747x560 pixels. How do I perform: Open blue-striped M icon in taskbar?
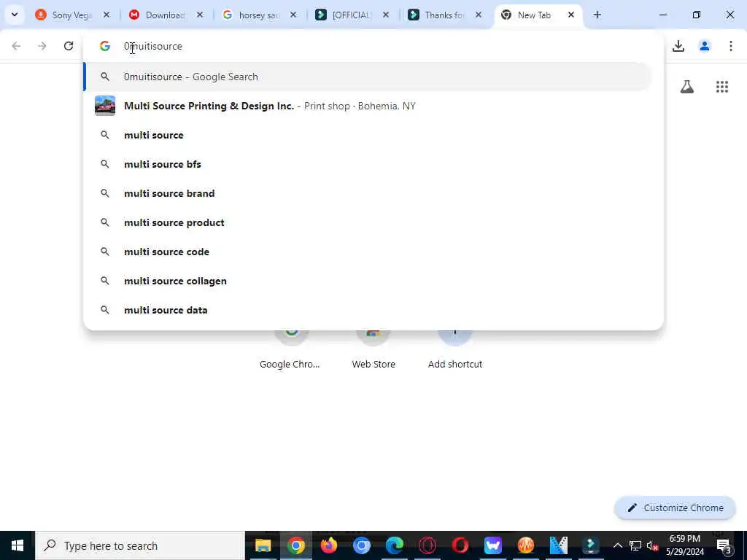(558, 545)
